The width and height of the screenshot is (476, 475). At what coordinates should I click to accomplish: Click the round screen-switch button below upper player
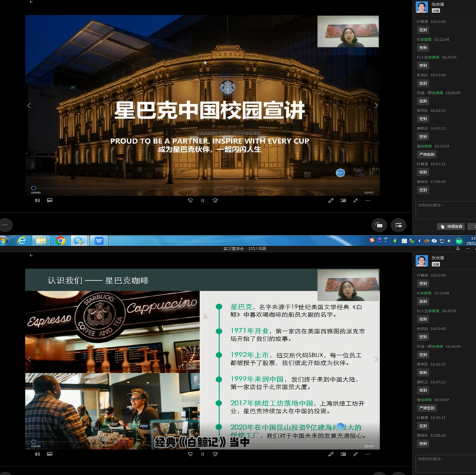click(x=379, y=225)
